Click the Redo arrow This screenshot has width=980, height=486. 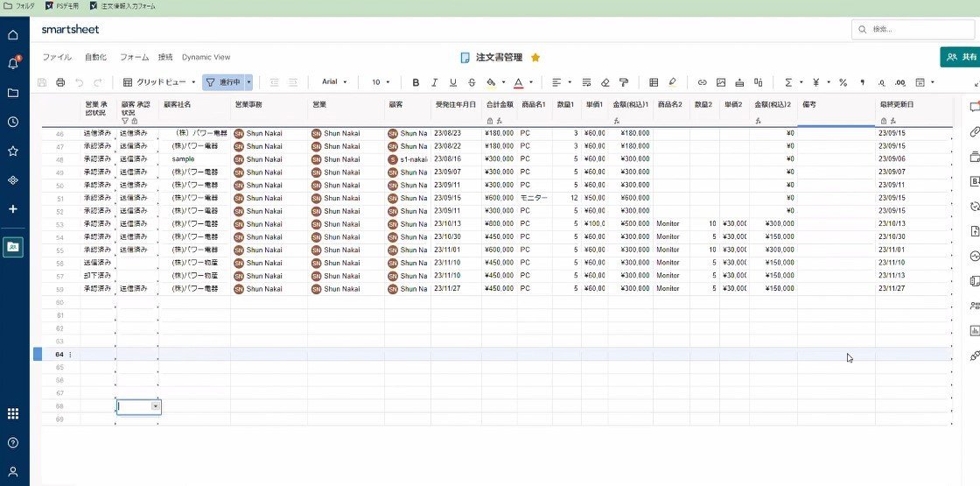pyautogui.click(x=97, y=82)
